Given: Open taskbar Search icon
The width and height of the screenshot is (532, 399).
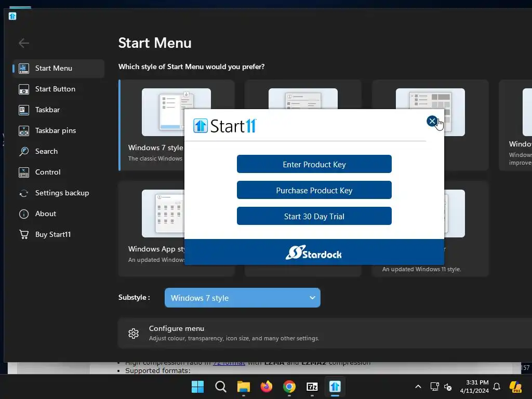Looking at the screenshot, I should click(220, 387).
